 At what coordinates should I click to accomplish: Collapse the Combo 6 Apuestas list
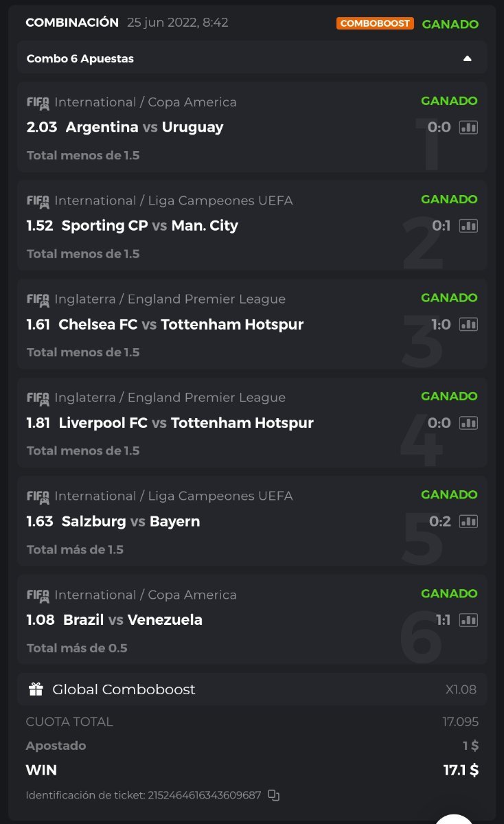[x=467, y=59]
